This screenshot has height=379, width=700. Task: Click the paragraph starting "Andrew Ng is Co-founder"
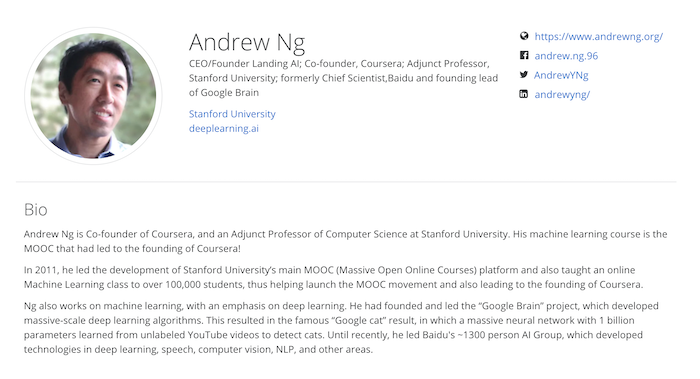pyautogui.click(x=346, y=241)
